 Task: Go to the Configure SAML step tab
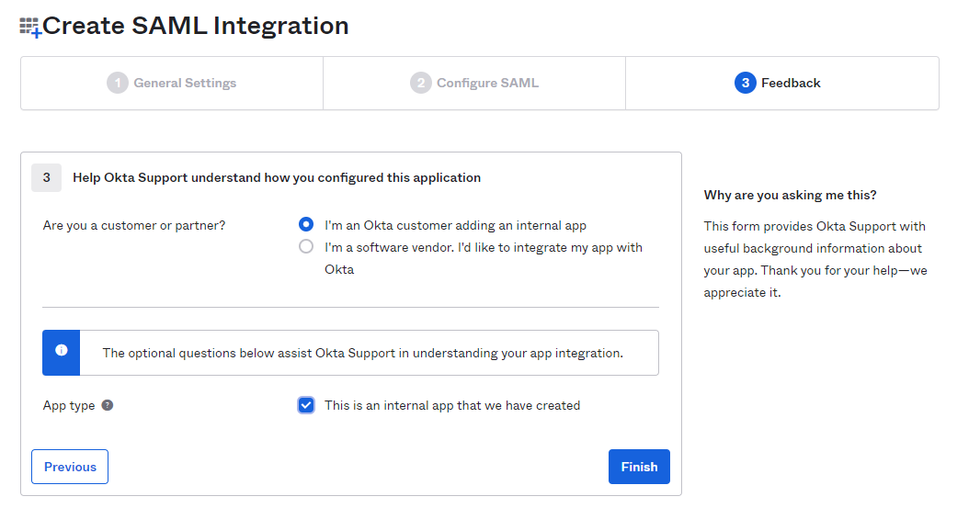474,83
